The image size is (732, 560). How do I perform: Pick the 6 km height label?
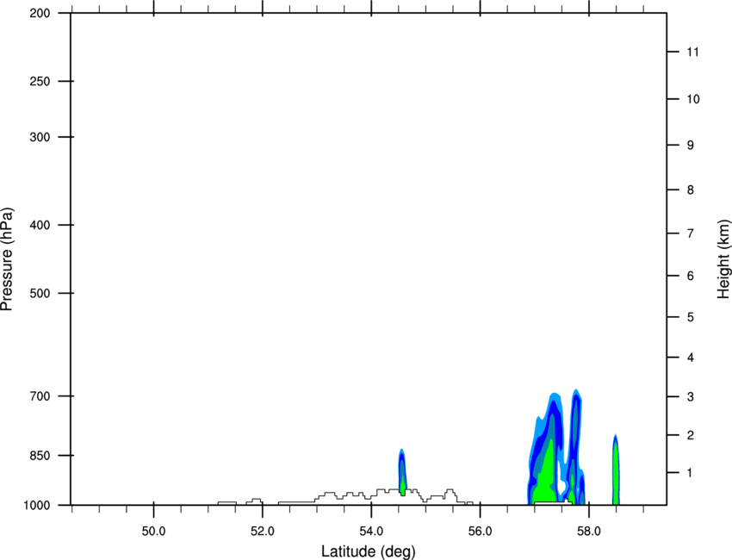tap(691, 276)
